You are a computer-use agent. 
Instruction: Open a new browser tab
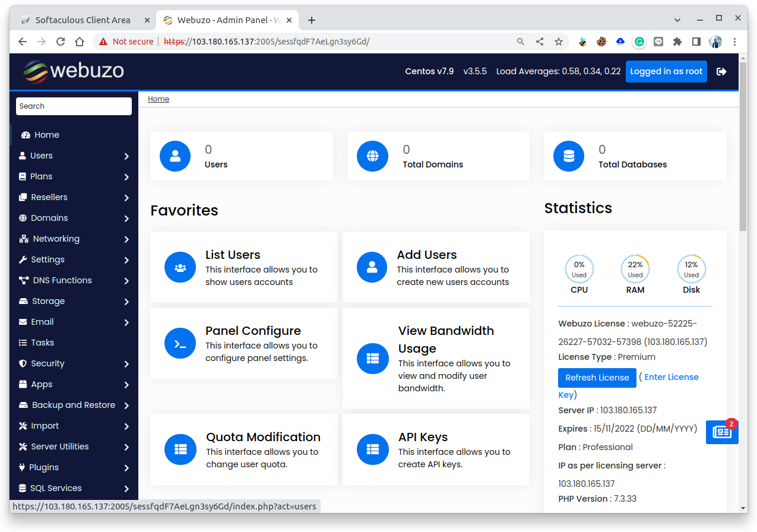point(312,20)
